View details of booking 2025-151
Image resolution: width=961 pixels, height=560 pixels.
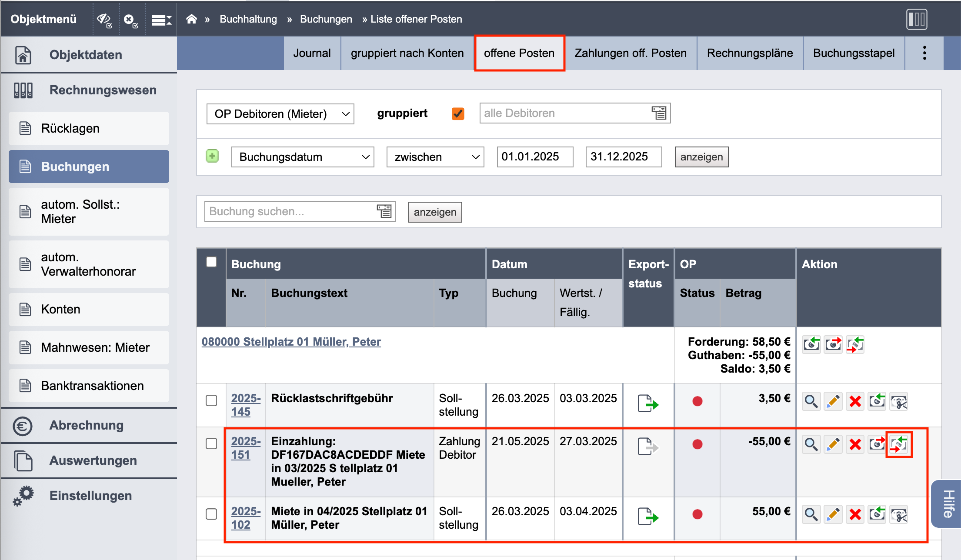(811, 444)
